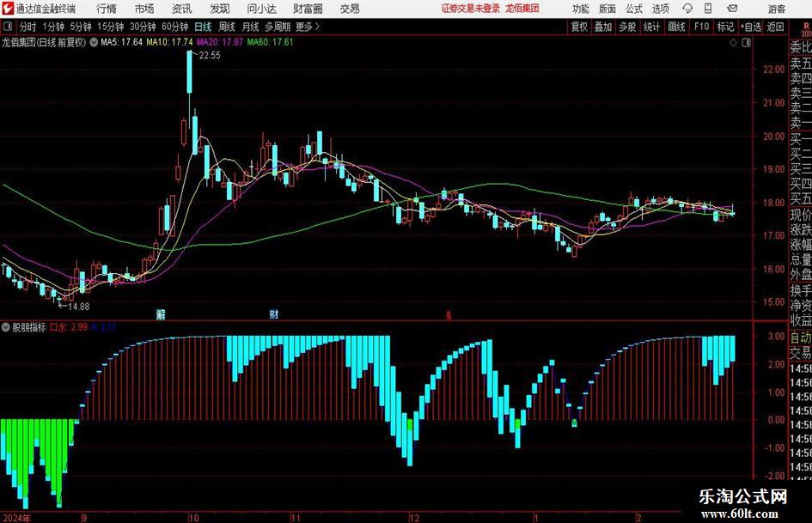
Task: Click the 通达信 red logo icon
Action: (7, 9)
